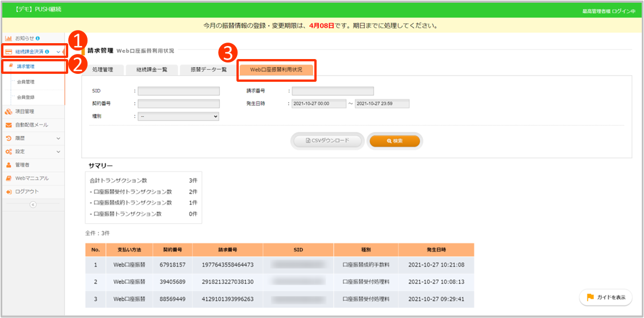Click the お知らせ bar chart icon

(9, 38)
